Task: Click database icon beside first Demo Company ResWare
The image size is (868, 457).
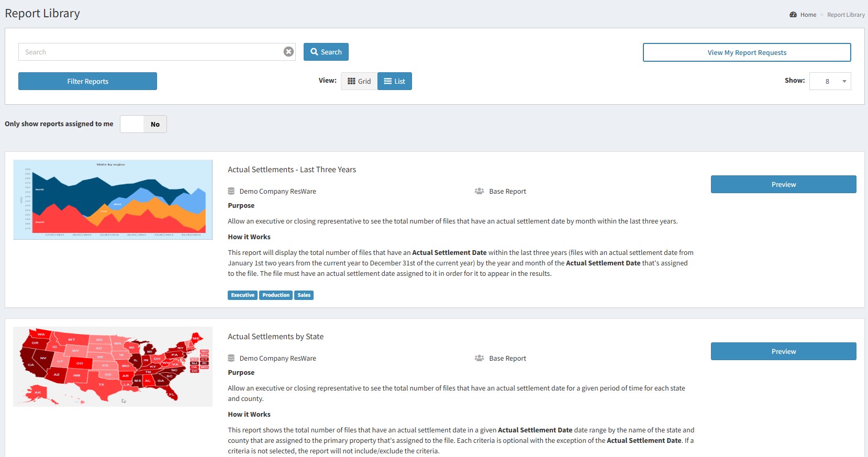Action: coord(231,191)
